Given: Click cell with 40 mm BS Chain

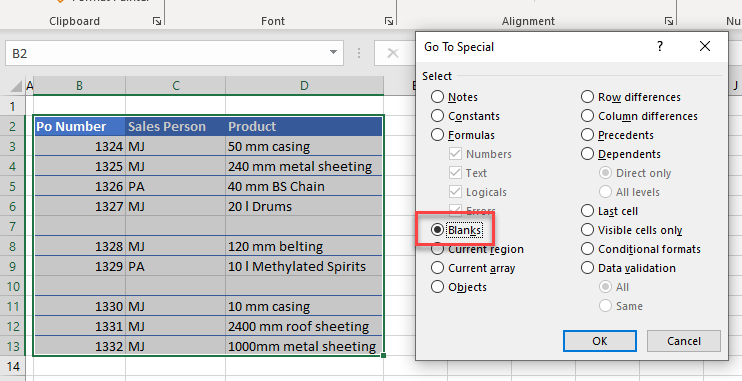Looking at the screenshot, I should pos(304,186).
